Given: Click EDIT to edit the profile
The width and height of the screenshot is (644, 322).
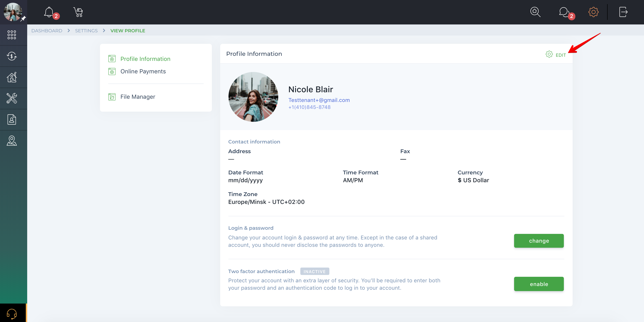Looking at the screenshot, I should 560,55.
